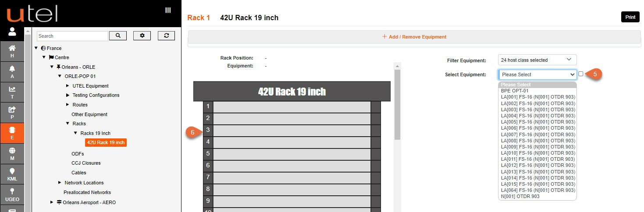The width and height of the screenshot is (644, 212).
Task: Select 42U Rack 19 inch tree item
Action: point(106,142)
